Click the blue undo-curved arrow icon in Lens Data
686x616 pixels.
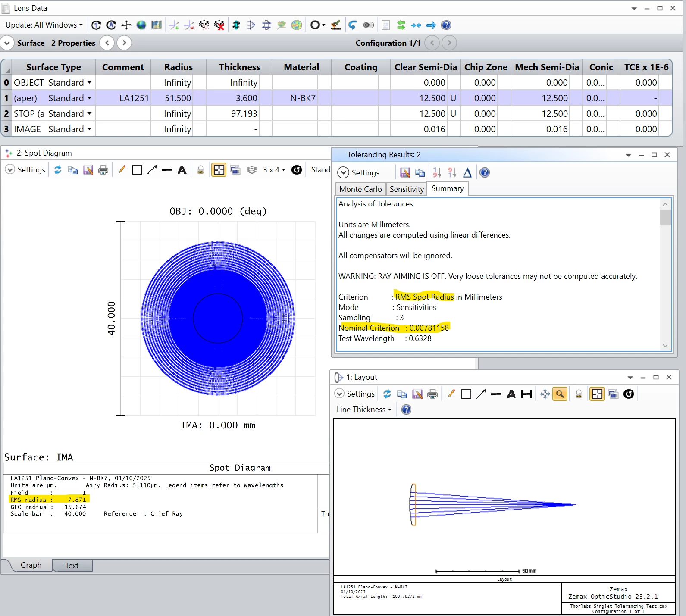pyautogui.click(x=353, y=25)
